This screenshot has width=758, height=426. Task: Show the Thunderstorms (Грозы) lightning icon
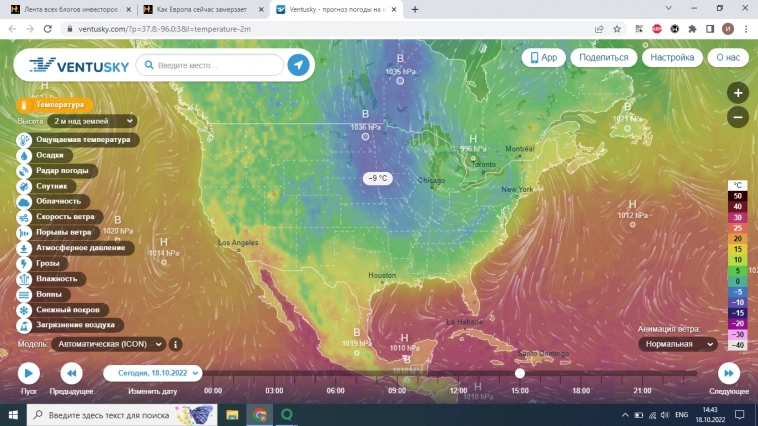point(24,264)
